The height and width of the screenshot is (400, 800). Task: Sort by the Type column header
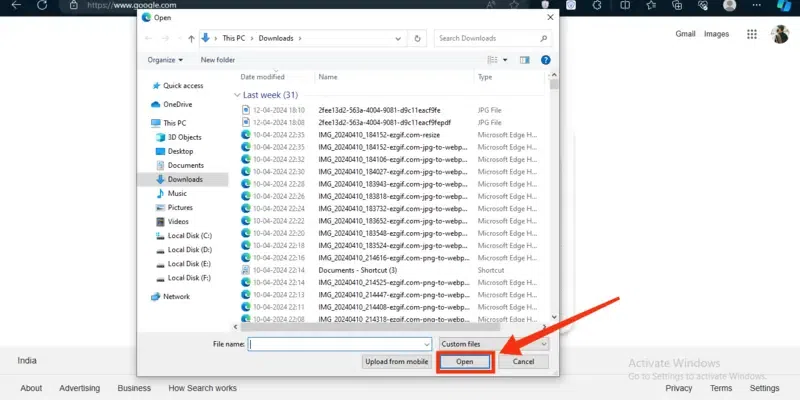click(x=485, y=77)
